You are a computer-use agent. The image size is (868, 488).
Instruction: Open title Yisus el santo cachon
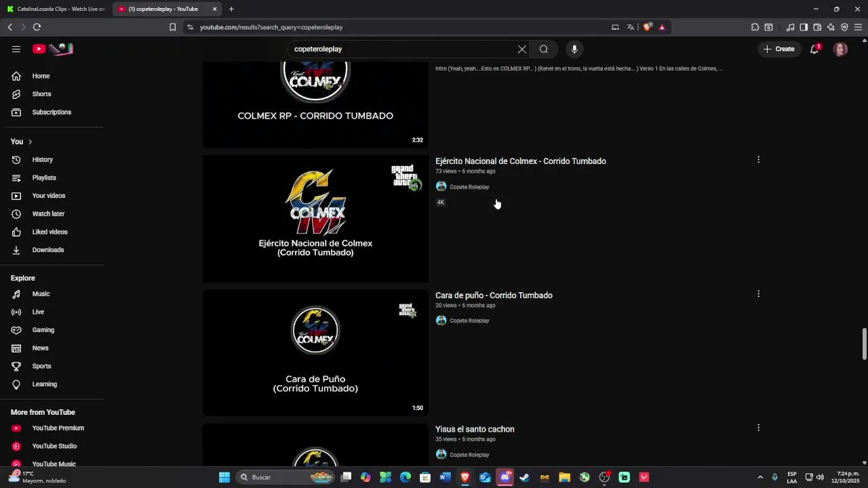pos(475,429)
